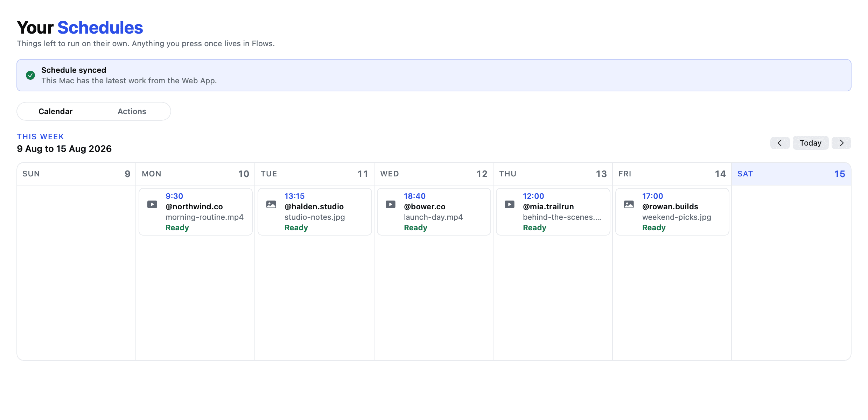Select the @rowan.builds account name
This screenshot has height=420, width=868.
[670, 206]
